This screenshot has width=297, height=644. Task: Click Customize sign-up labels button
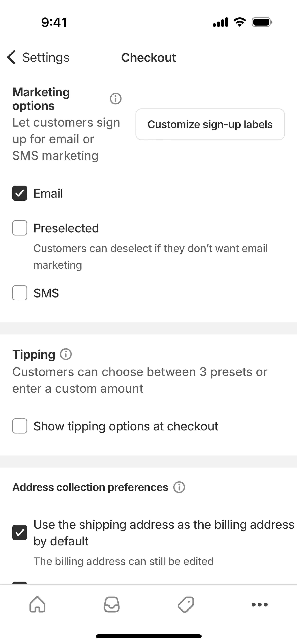pos(210,124)
